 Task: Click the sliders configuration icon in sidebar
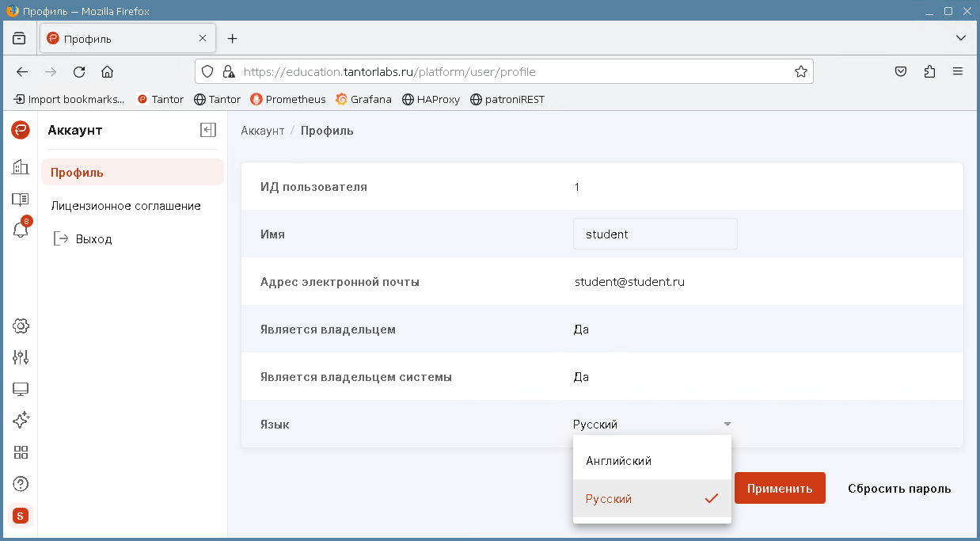point(21,357)
